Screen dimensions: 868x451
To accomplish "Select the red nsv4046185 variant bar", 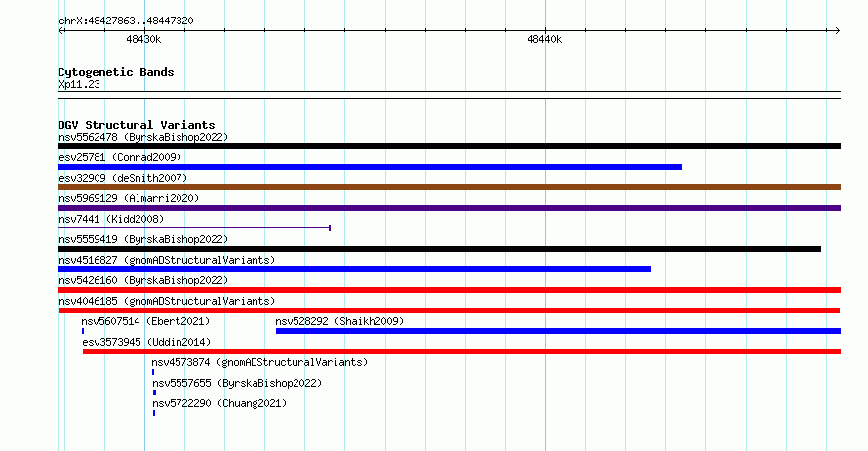I will coord(449,310).
